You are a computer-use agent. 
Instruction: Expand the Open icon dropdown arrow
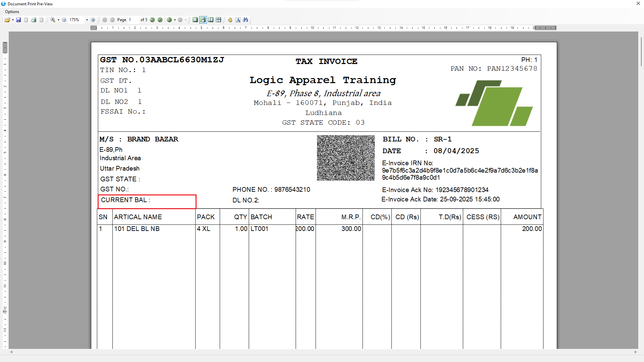tap(13, 20)
